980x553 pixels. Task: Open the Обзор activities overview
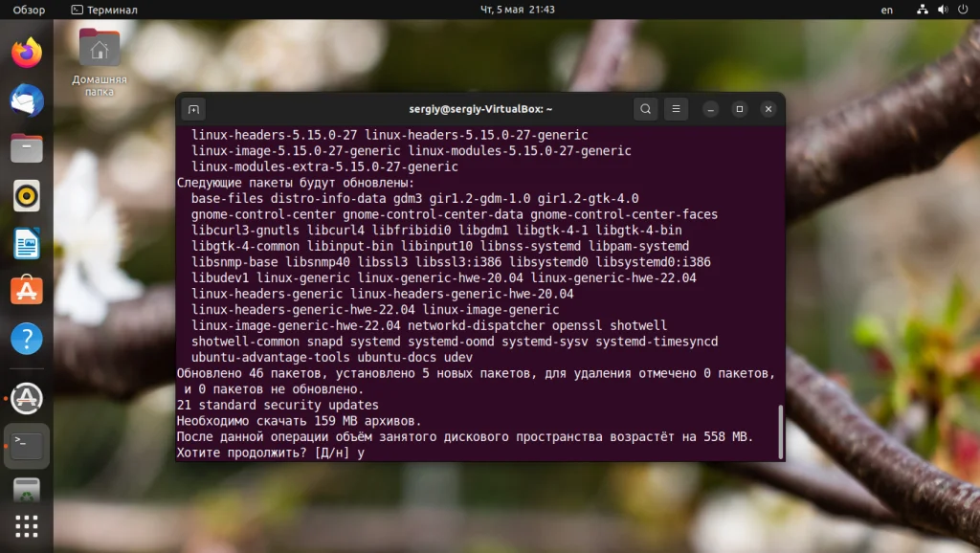[29, 10]
